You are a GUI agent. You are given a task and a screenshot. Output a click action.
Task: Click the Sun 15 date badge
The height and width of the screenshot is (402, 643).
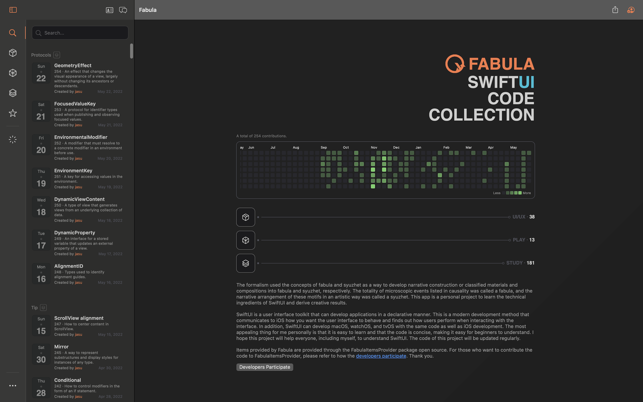pyautogui.click(x=41, y=326)
